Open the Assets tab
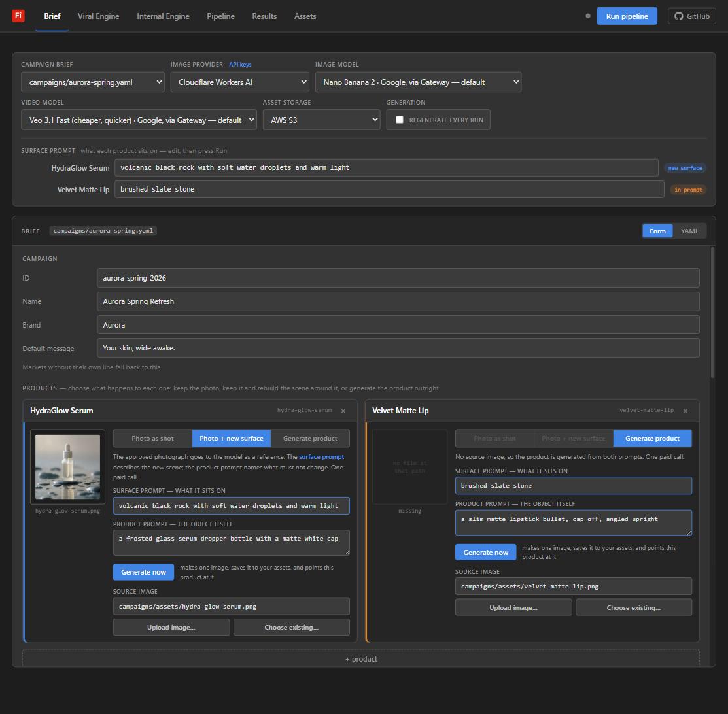 point(305,16)
